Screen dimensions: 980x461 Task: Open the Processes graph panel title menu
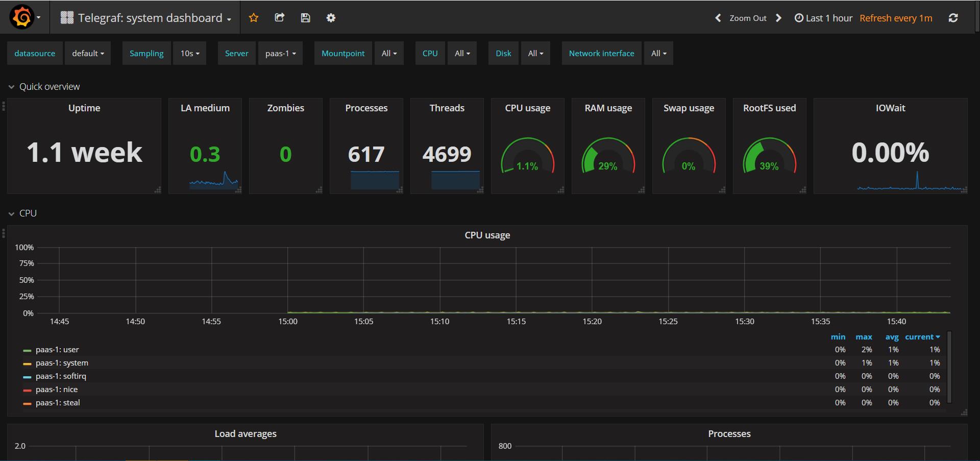(729, 433)
